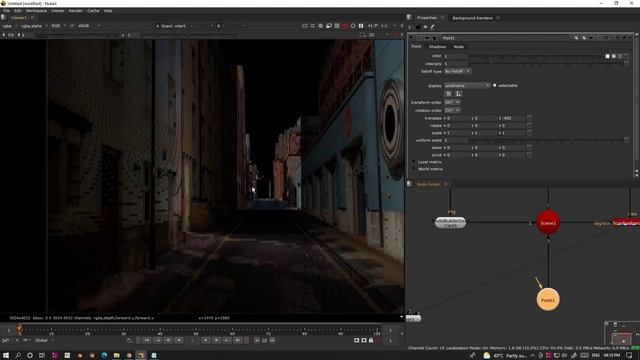Switch to the Properties tab

pyautogui.click(x=427, y=18)
